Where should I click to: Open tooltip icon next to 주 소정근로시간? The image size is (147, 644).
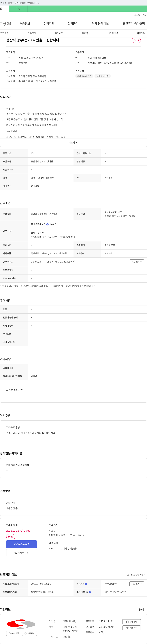(x=47, y=224)
